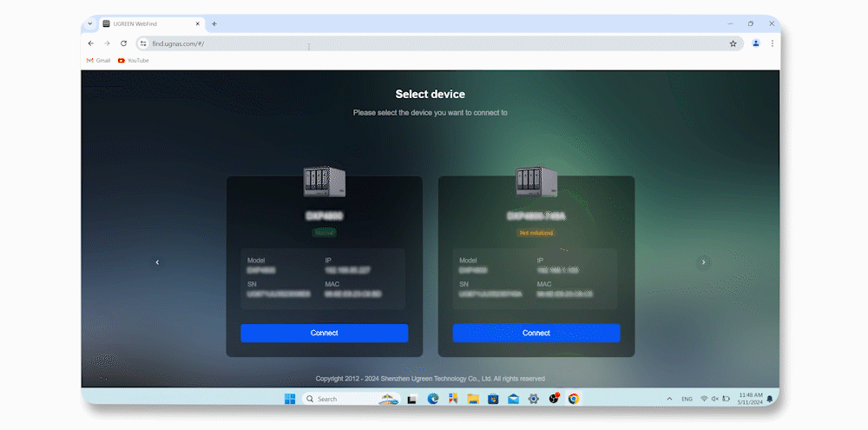Connect to the left device
The width and height of the screenshot is (868, 430).
324,333
